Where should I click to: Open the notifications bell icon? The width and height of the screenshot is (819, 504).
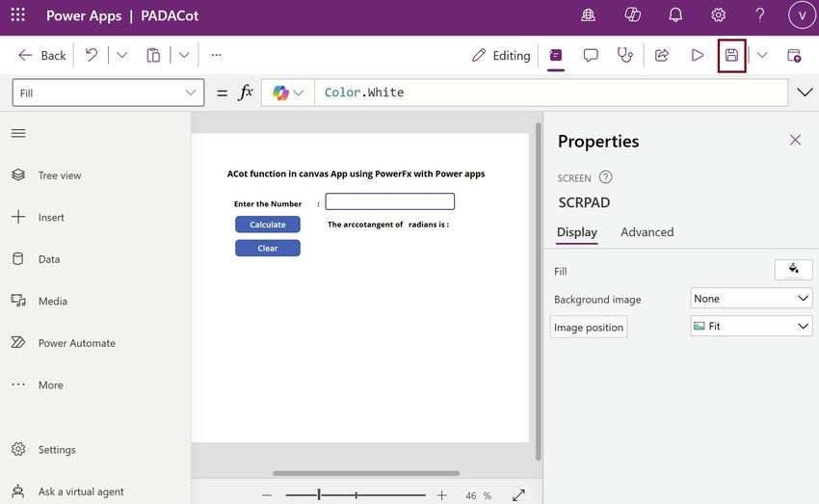(x=675, y=14)
